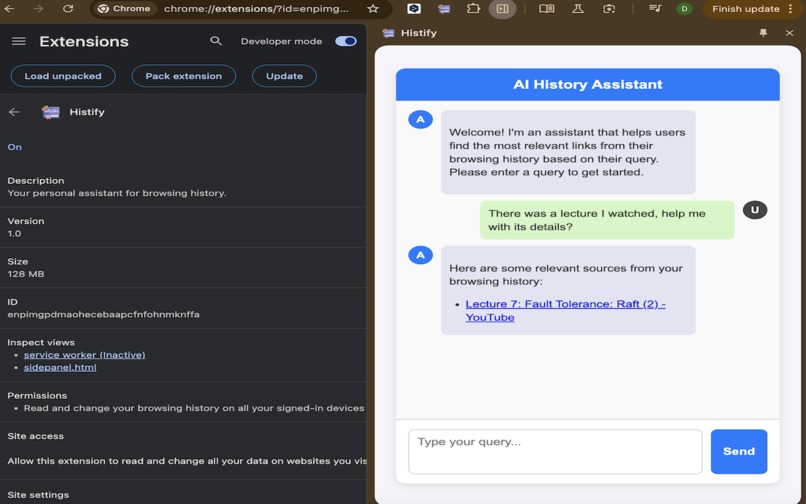Click the Developer mode label
The height and width of the screenshot is (504, 806).
click(x=281, y=41)
